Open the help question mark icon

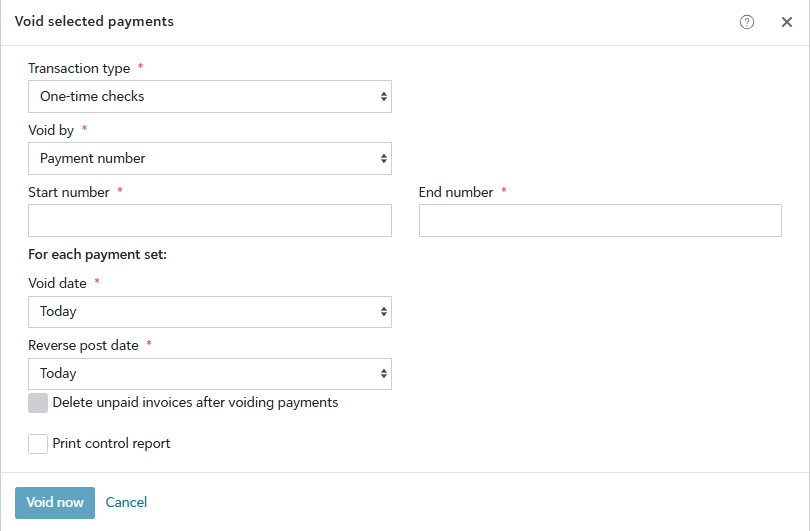tap(747, 22)
